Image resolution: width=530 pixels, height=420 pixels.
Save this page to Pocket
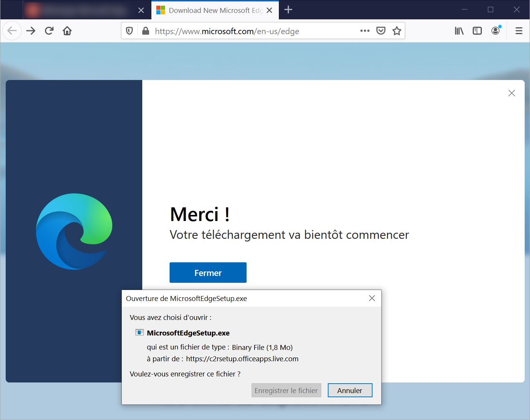click(381, 30)
